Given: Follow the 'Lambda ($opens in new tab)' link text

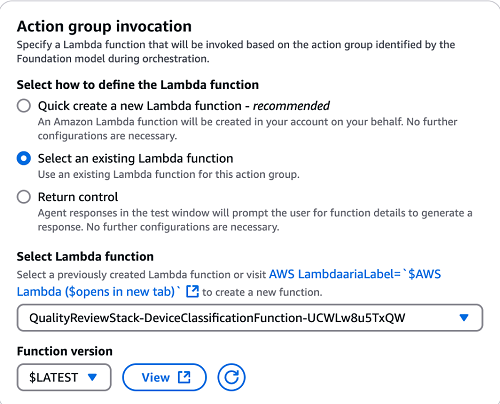Looking at the screenshot, I should tap(98, 292).
